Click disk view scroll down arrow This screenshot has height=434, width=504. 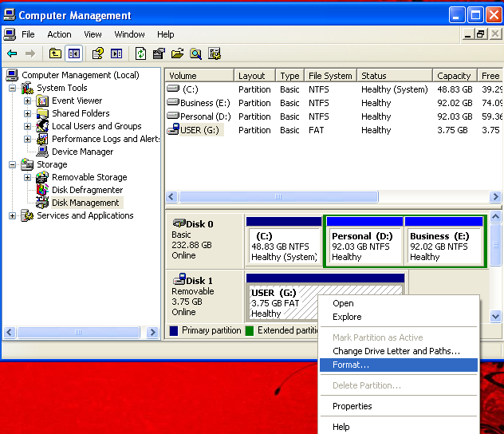click(495, 317)
